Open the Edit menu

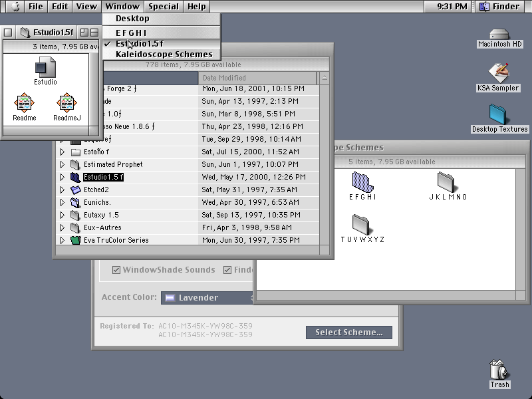(x=60, y=7)
